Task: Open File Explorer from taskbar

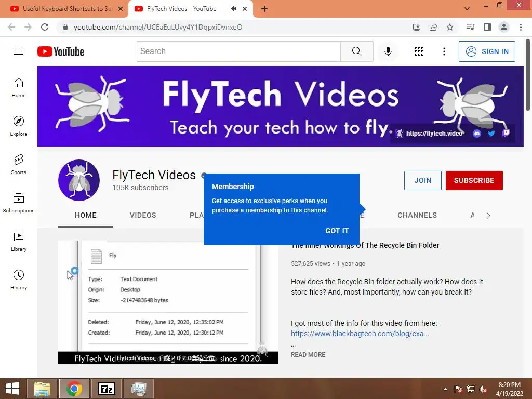Action: pyautogui.click(x=42, y=389)
